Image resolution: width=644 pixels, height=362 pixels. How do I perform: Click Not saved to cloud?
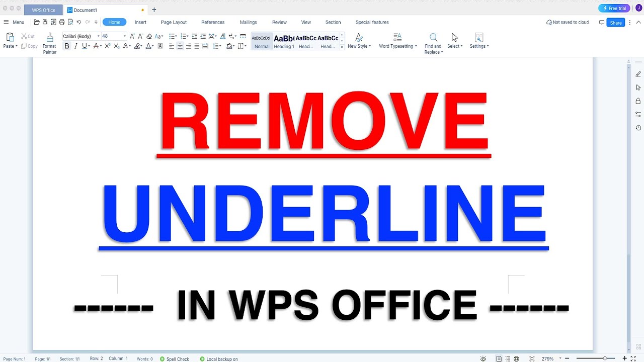tap(567, 22)
